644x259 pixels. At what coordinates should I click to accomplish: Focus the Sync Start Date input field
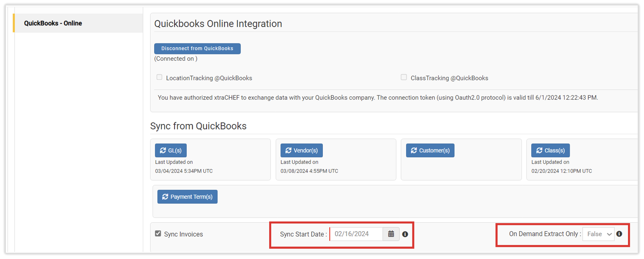[x=356, y=234]
